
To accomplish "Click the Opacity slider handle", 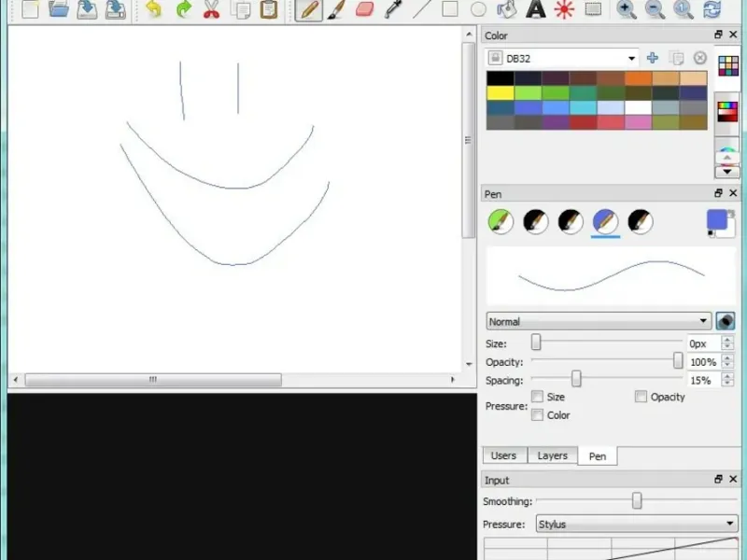I will [x=678, y=360].
